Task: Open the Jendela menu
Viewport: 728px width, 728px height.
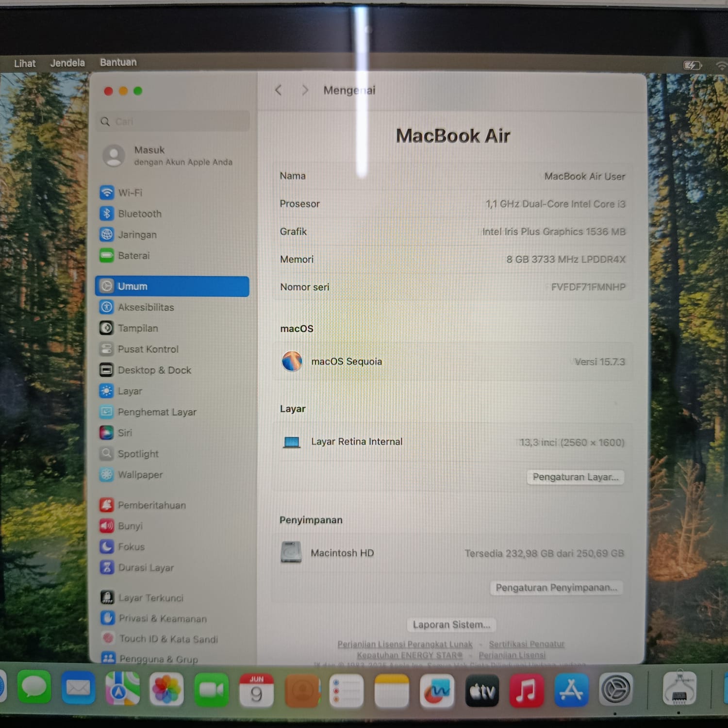Action: 67,63
